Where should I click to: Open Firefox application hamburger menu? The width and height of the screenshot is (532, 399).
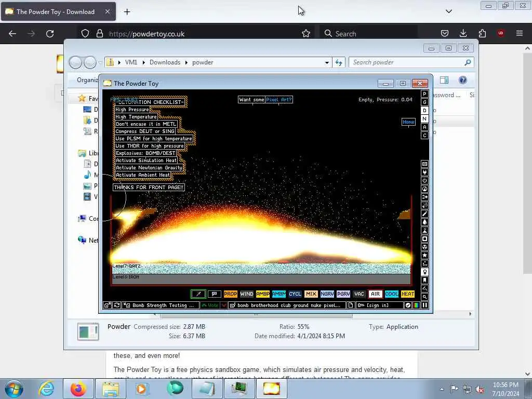click(520, 33)
